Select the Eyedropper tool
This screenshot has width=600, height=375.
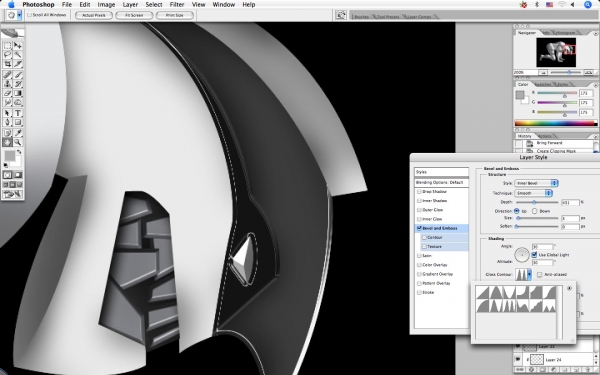[18, 133]
